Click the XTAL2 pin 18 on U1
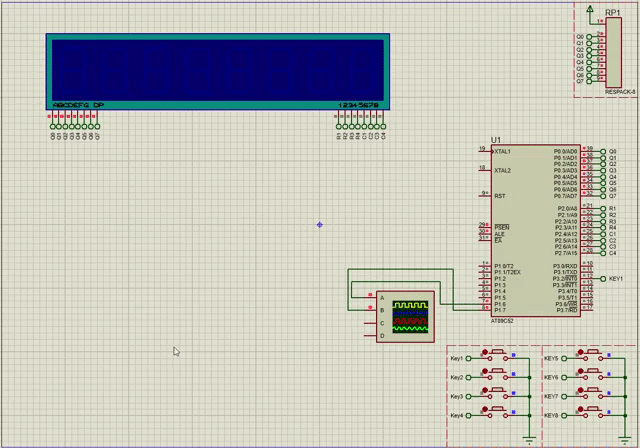The image size is (640, 448). (x=485, y=170)
